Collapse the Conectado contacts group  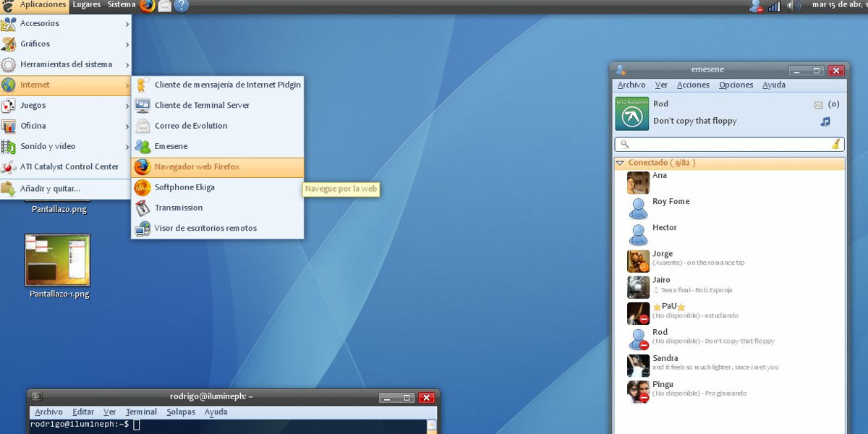[x=620, y=163]
